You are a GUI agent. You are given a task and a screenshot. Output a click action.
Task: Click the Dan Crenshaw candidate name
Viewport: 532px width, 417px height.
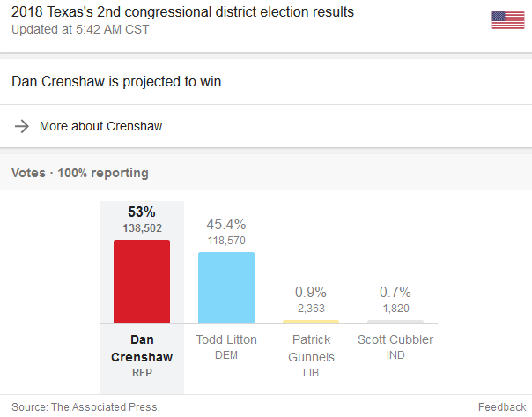coord(142,348)
